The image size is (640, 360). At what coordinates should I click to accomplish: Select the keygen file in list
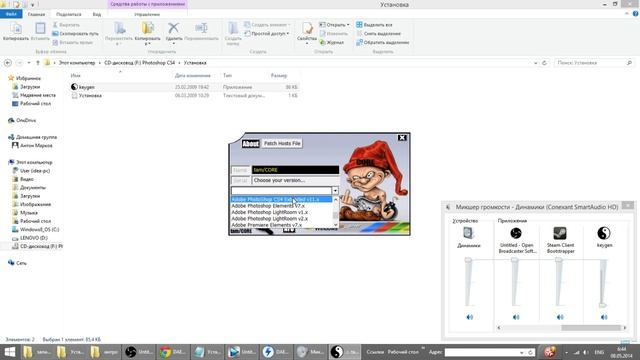point(184,87)
